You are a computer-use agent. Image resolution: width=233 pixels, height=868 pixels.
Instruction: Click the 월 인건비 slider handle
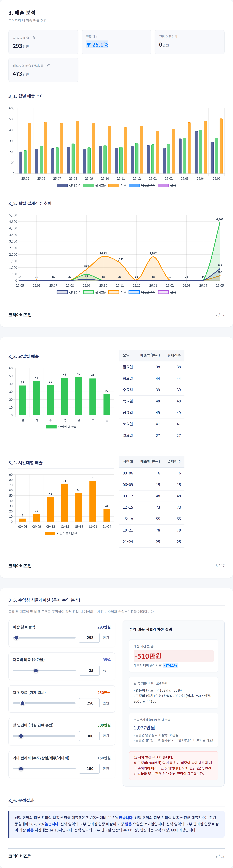pyautogui.click(x=21, y=736)
